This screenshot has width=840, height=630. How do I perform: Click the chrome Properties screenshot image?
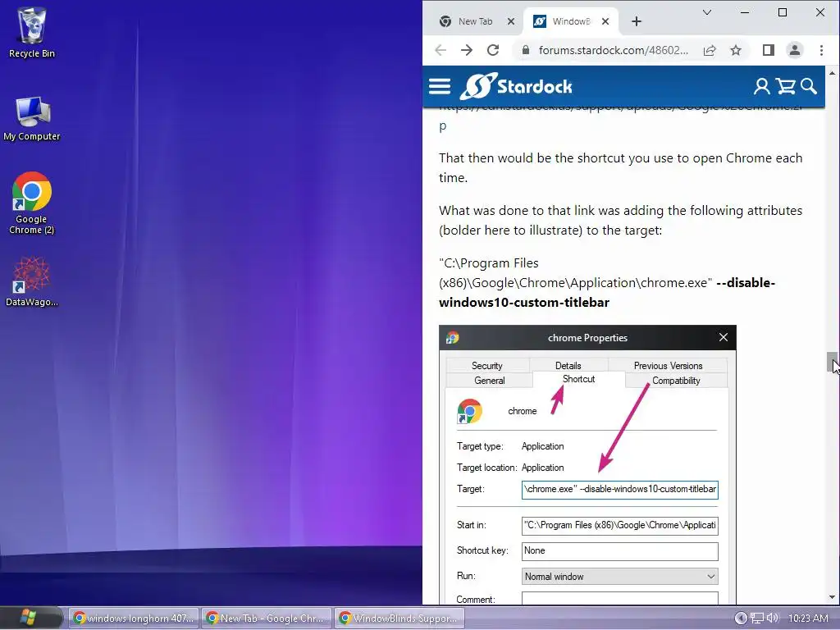pyautogui.click(x=587, y=464)
